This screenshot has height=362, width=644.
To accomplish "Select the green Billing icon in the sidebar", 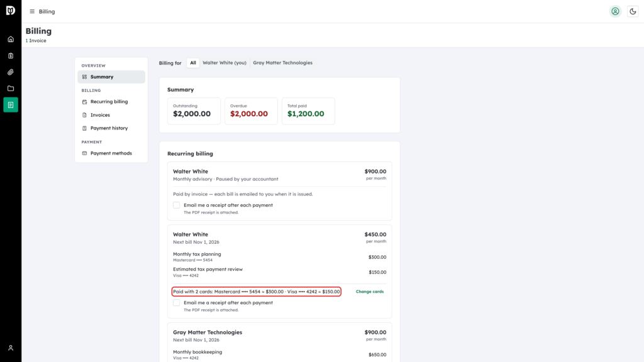I will pyautogui.click(x=11, y=105).
